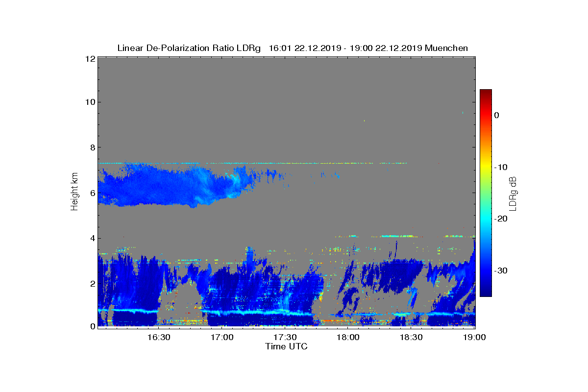Click the 'LDRg dB' colorbar label
The width and height of the screenshot is (588, 392).
click(x=513, y=193)
